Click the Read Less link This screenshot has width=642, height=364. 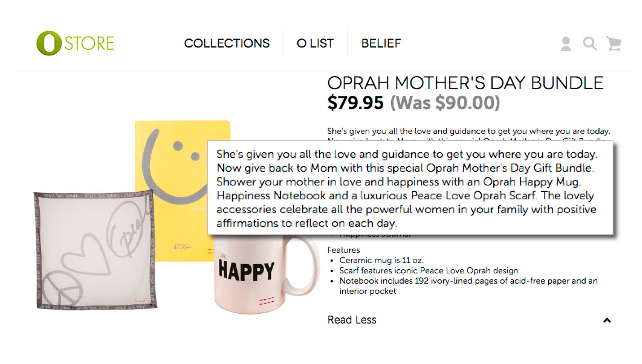tap(352, 320)
